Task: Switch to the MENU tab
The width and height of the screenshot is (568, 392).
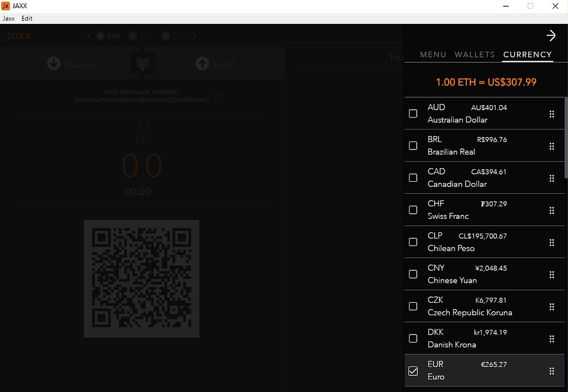Action: (433, 55)
